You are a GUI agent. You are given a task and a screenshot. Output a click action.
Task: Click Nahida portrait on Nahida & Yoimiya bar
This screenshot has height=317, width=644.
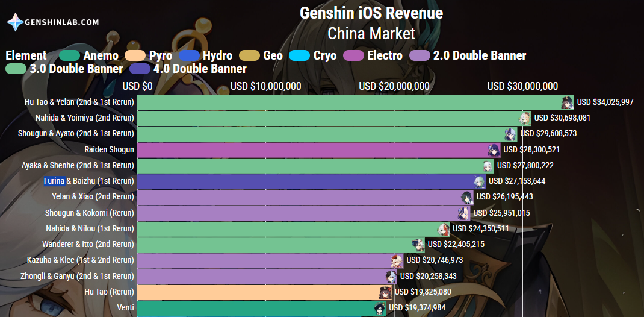[524, 118]
